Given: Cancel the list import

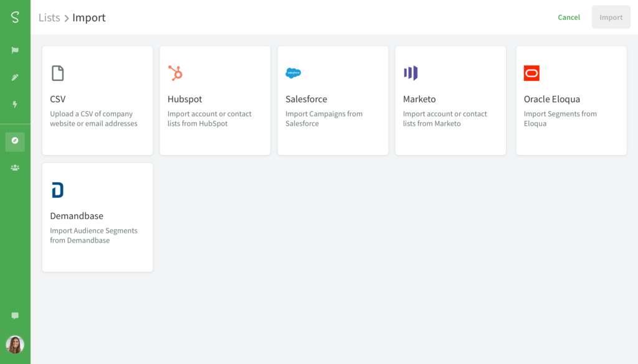Looking at the screenshot, I should (x=569, y=17).
